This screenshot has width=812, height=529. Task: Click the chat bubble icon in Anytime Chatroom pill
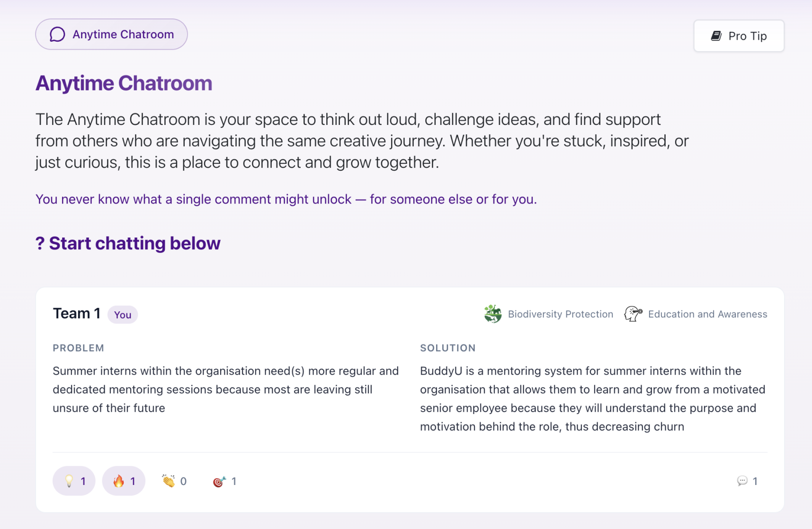click(57, 35)
